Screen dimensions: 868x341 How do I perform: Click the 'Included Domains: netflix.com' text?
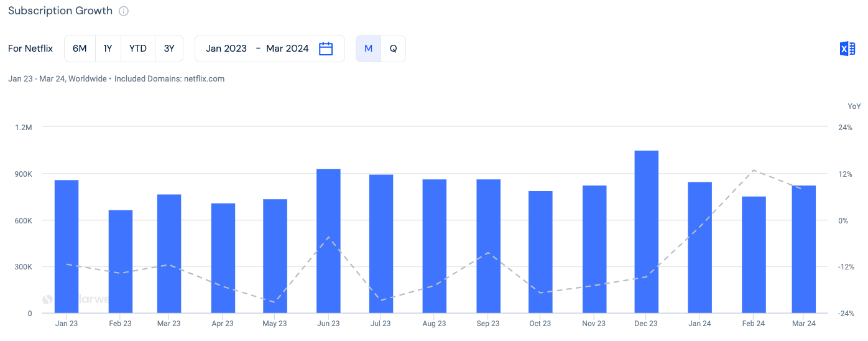click(x=169, y=79)
